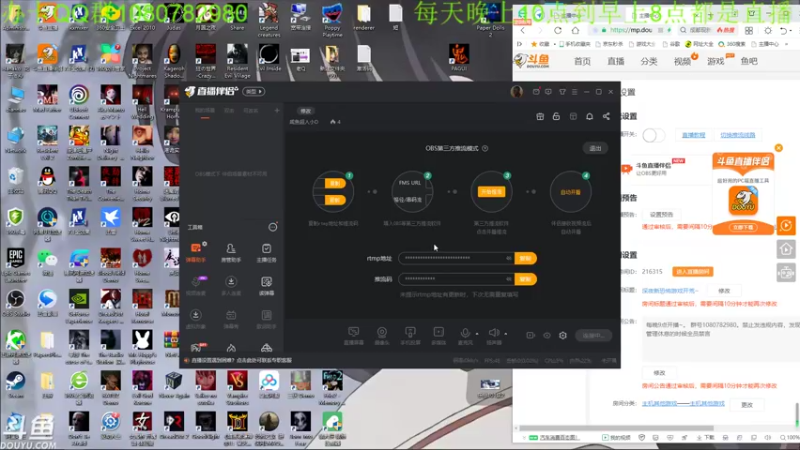Copy the stream key with orange button

pyautogui.click(x=526, y=279)
